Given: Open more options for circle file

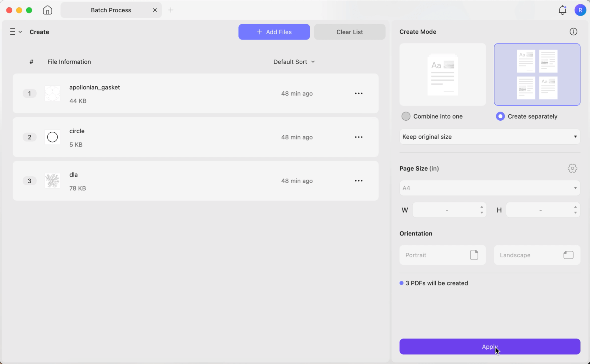Looking at the screenshot, I should (359, 137).
